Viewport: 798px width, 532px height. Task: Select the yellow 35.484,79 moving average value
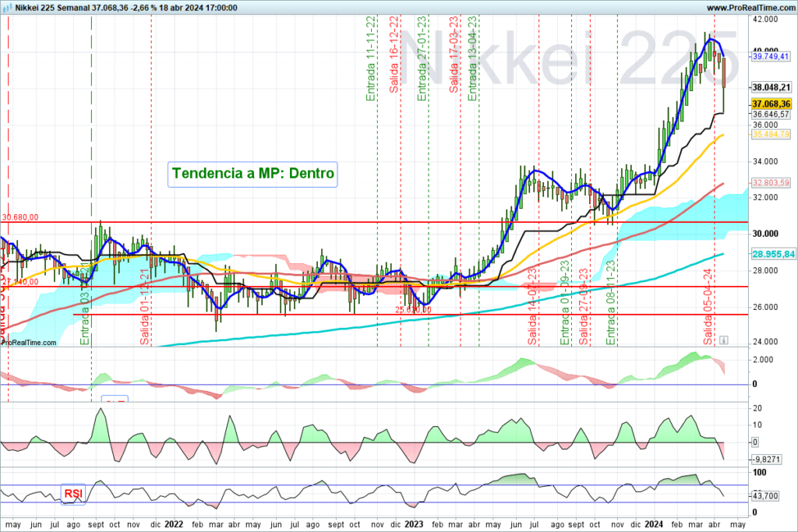coord(771,134)
